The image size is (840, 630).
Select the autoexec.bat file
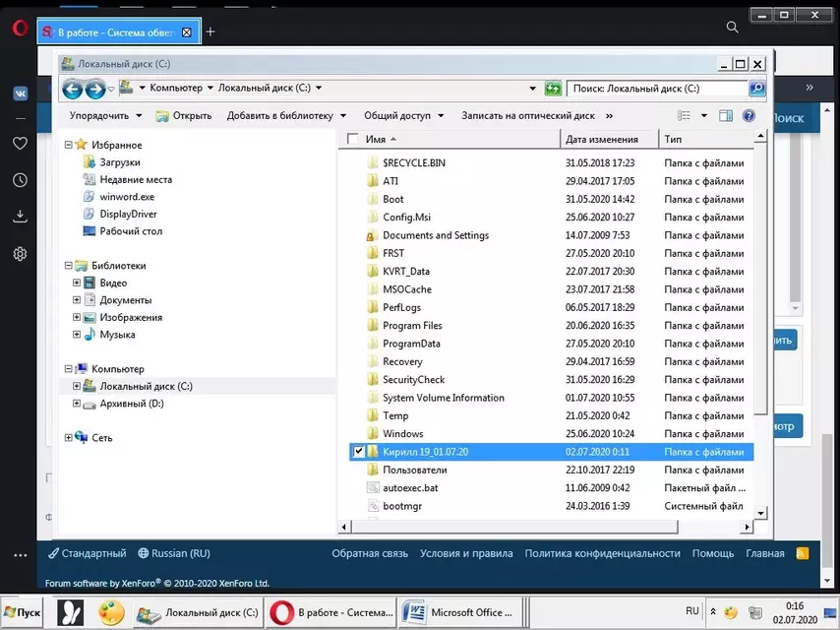(x=410, y=488)
